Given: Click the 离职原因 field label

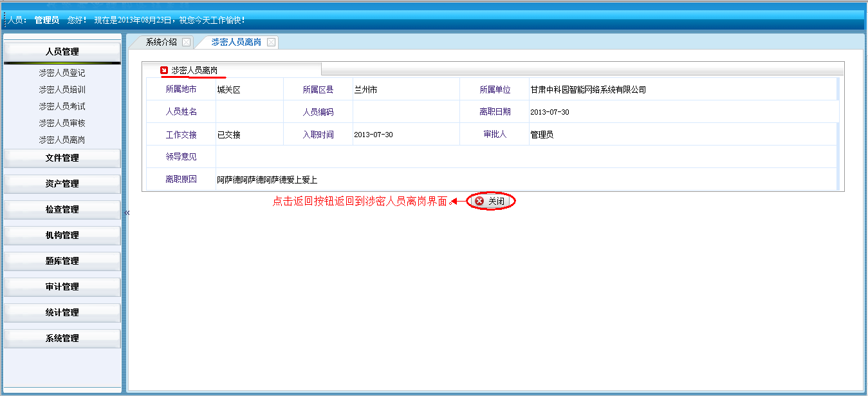Looking at the screenshot, I should coord(181,180).
